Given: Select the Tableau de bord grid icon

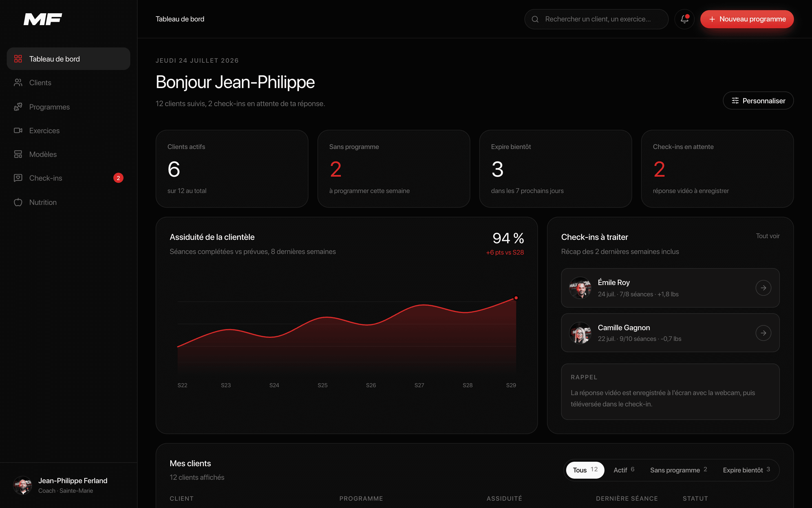Looking at the screenshot, I should 18,59.
